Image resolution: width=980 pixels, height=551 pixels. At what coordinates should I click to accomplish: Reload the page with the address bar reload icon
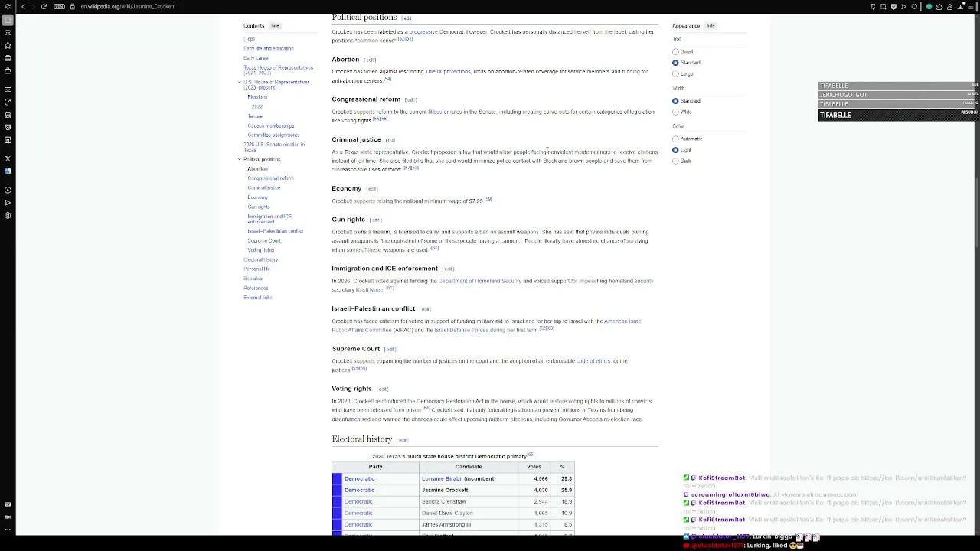pos(44,6)
